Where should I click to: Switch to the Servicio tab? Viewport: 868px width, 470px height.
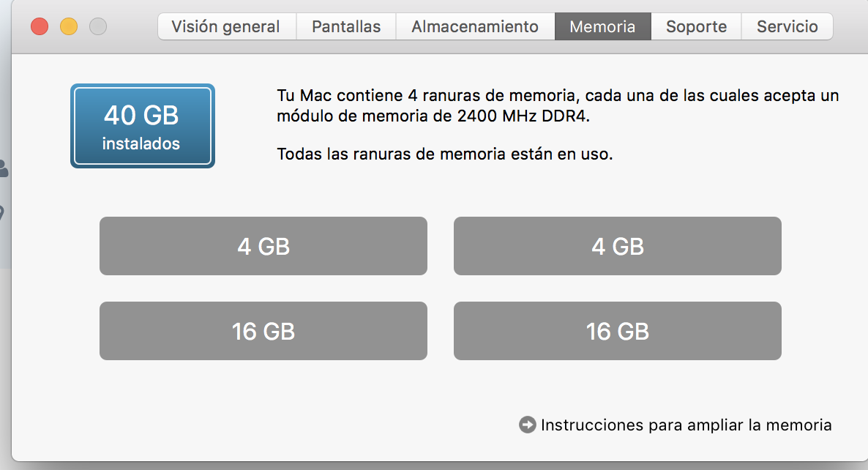[787, 26]
